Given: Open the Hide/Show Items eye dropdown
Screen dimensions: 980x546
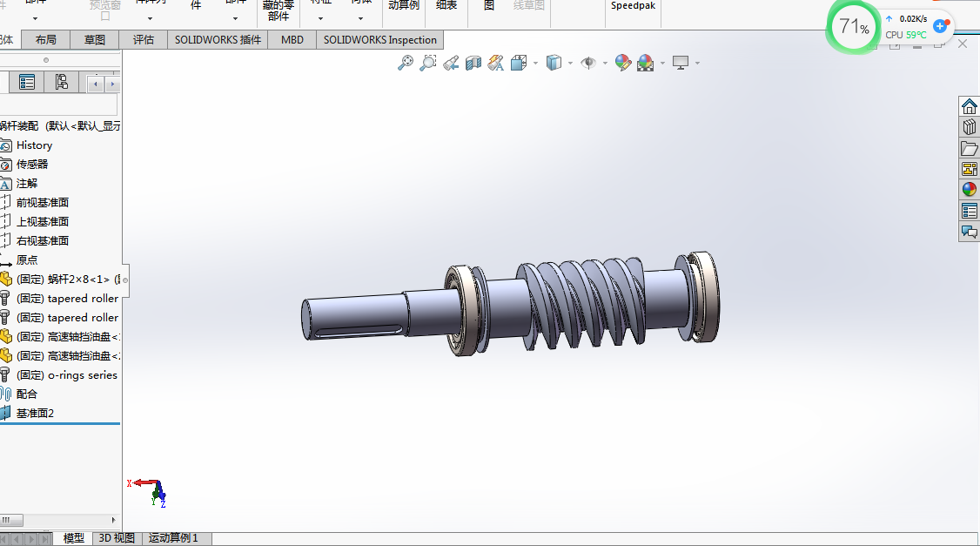Looking at the screenshot, I should click(605, 63).
